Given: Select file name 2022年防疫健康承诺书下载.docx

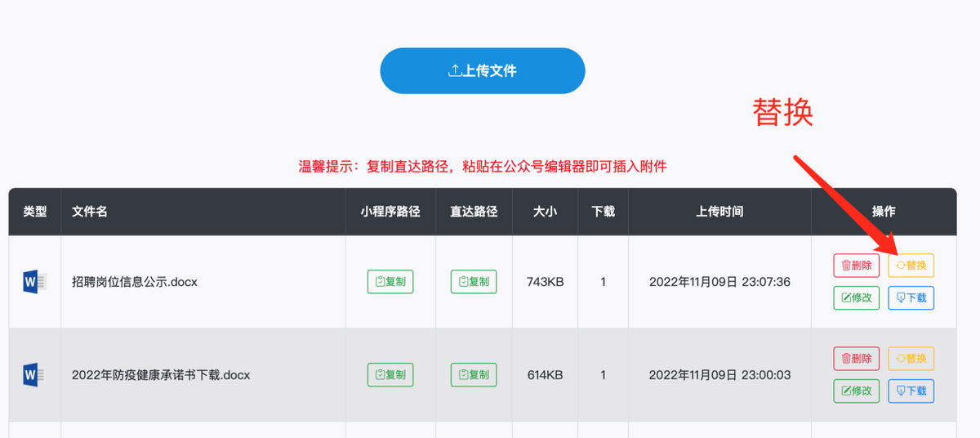Looking at the screenshot, I should coord(161,375).
